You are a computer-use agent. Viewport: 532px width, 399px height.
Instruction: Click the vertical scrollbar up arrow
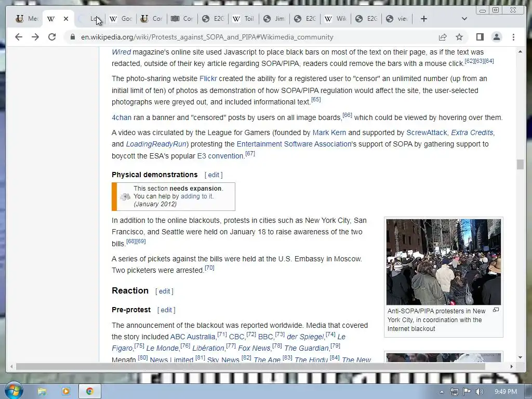tap(520, 51)
